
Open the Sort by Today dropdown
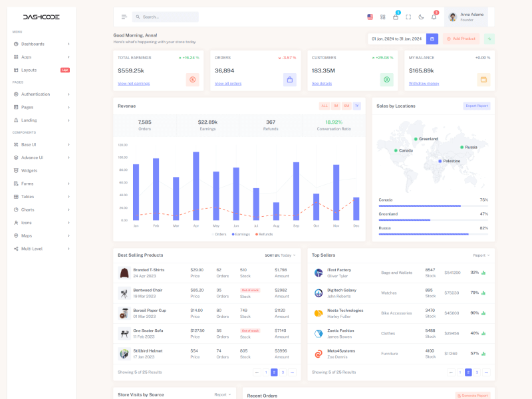280,255
